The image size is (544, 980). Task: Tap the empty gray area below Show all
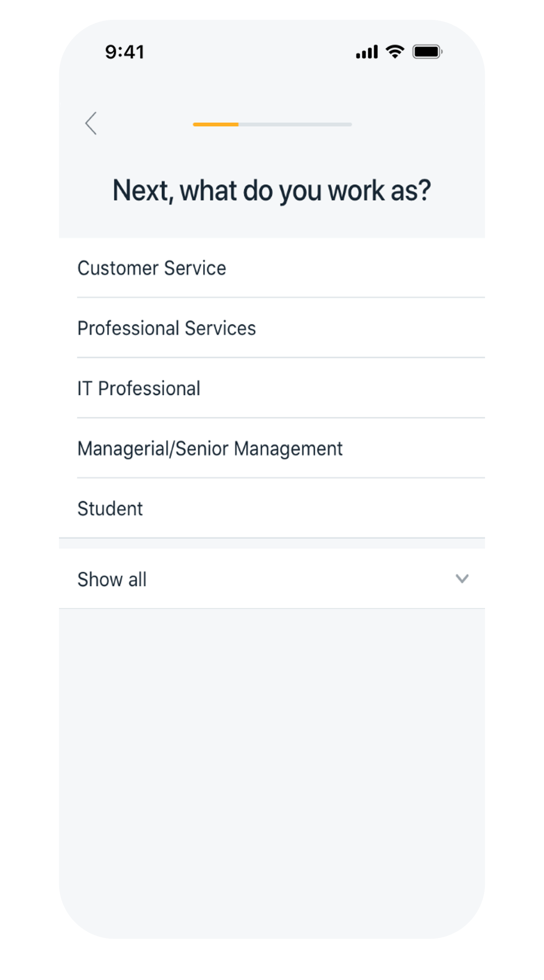coord(272,772)
